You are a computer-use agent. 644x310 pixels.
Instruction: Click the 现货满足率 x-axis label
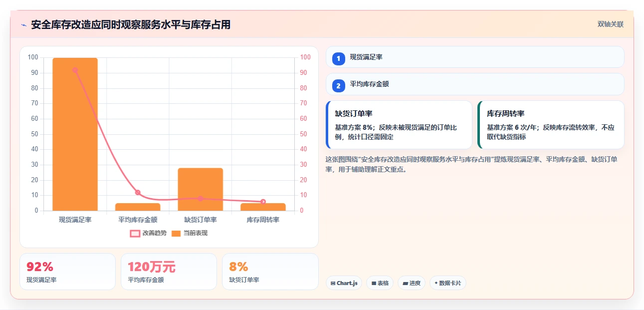(75, 220)
